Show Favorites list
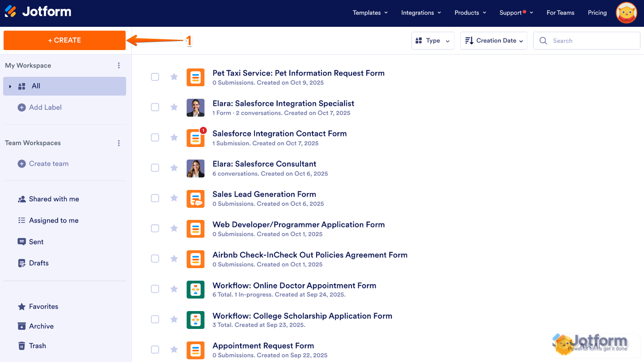Viewport: 644px width, 362px height. pos(38,307)
